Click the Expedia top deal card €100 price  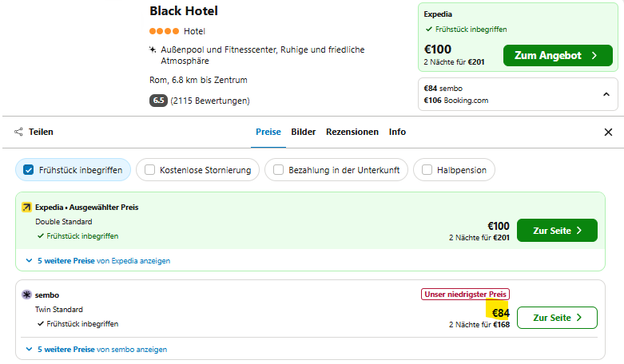click(437, 49)
